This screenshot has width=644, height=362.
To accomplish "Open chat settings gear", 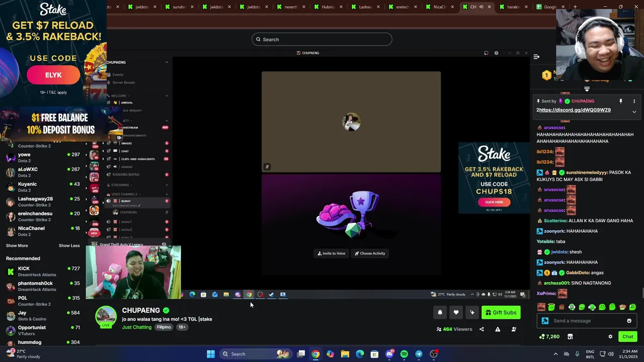I will (610, 336).
